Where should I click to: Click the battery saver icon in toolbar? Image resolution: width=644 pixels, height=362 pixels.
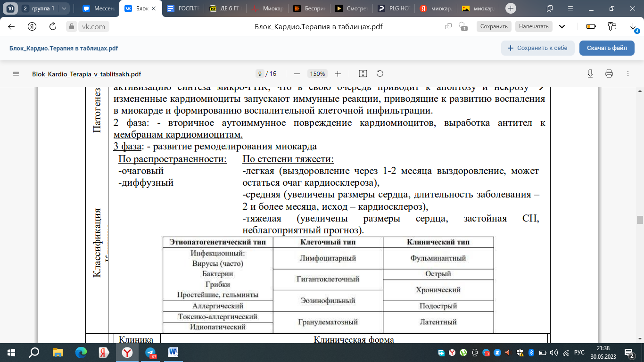591,26
